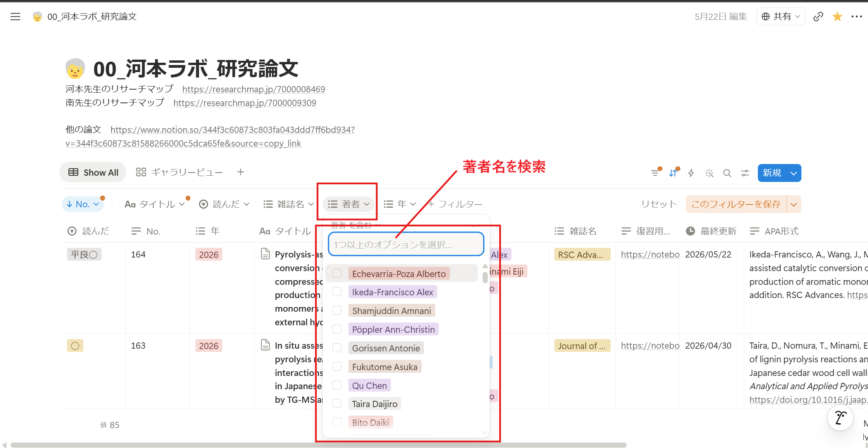
Task: Click the horizontal scrollbar at bottom
Action: (318, 445)
